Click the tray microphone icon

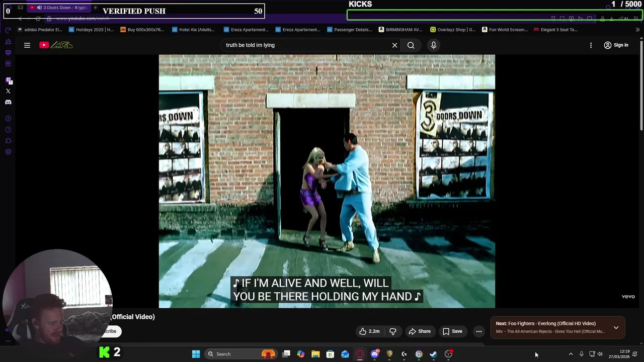582,354
